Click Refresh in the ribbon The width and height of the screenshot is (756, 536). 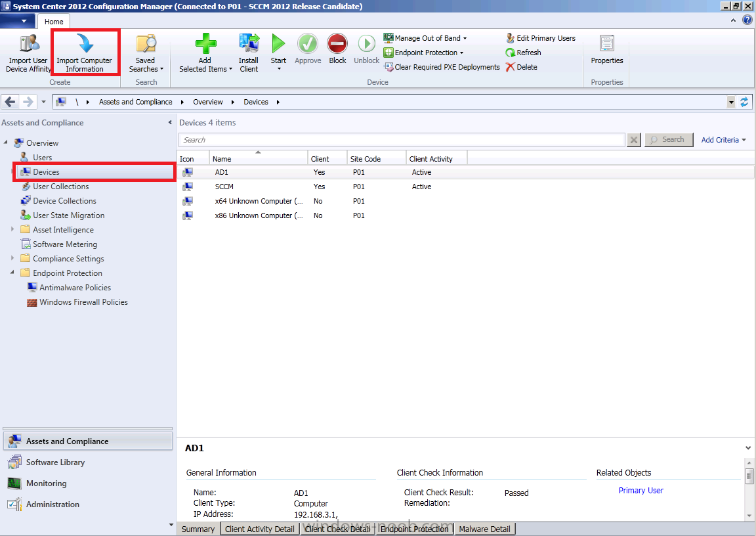tap(523, 53)
